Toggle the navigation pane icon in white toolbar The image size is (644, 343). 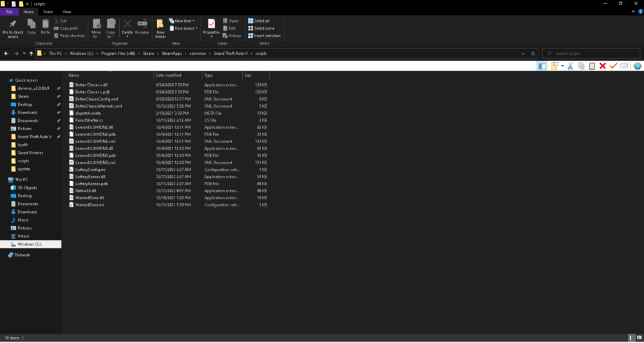542,66
